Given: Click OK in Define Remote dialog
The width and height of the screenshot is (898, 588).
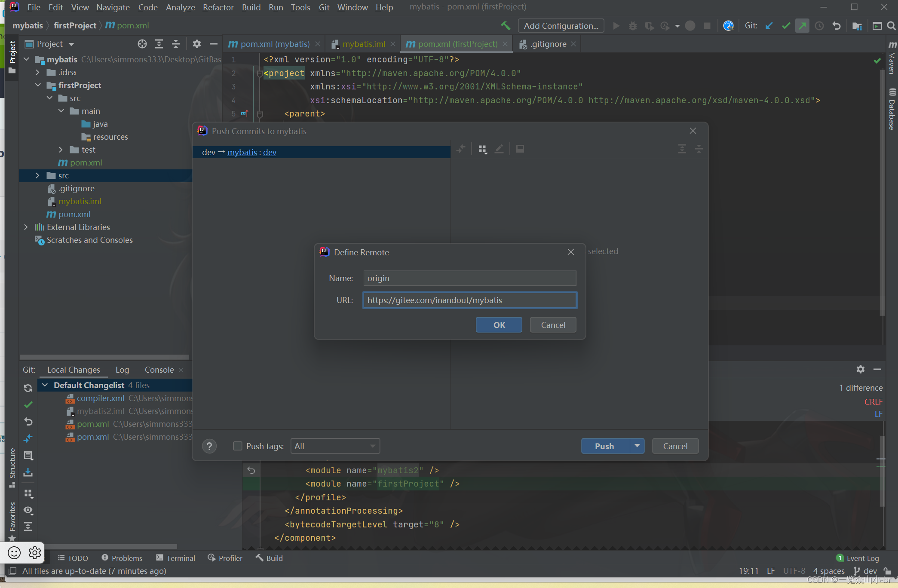Looking at the screenshot, I should tap(499, 325).
